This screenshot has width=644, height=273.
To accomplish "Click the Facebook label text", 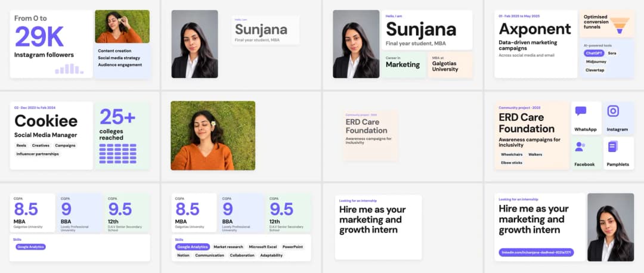I will tap(584, 165).
